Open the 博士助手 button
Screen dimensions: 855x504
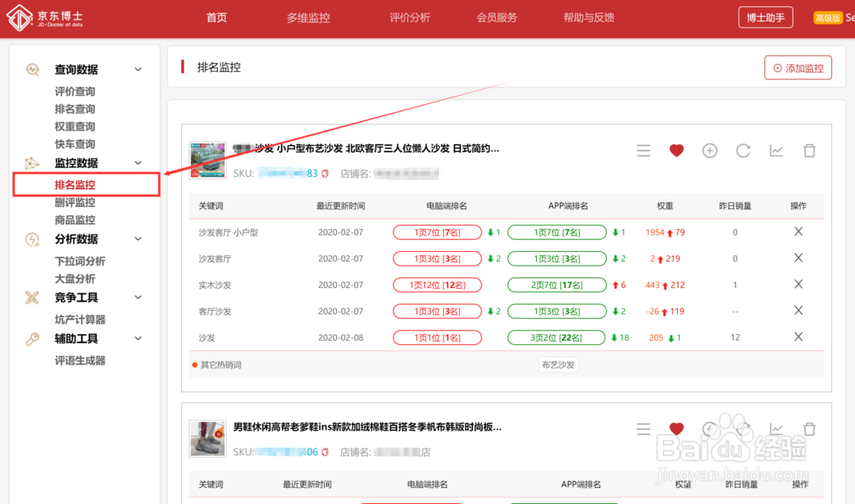click(765, 16)
